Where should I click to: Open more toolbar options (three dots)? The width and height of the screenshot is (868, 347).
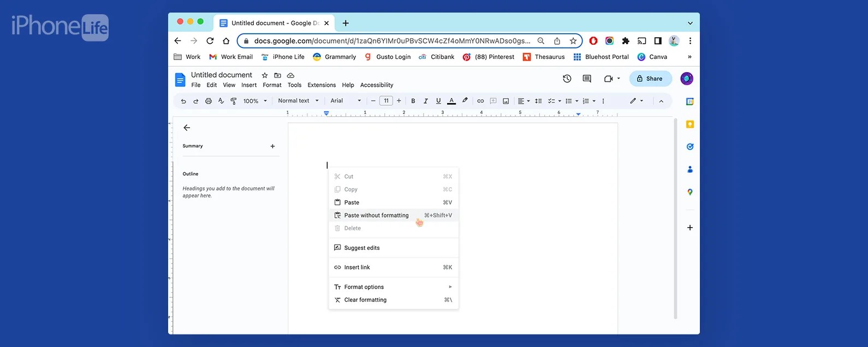pyautogui.click(x=603, y=101)
